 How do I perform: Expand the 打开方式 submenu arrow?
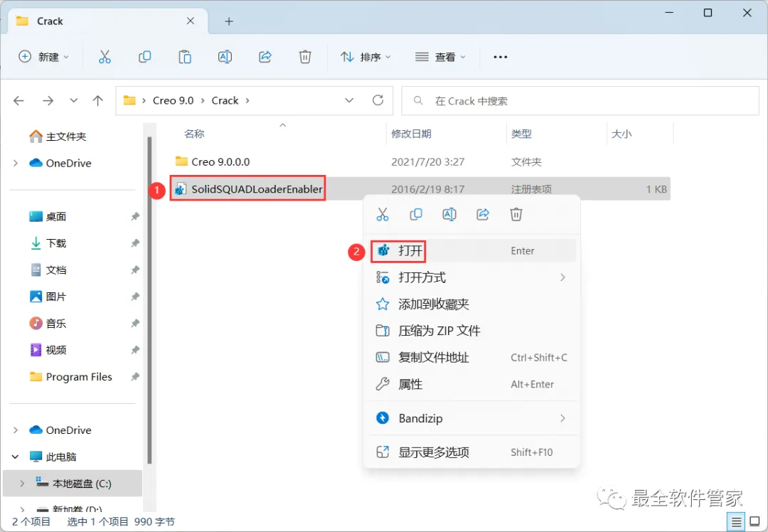(562, 277)
